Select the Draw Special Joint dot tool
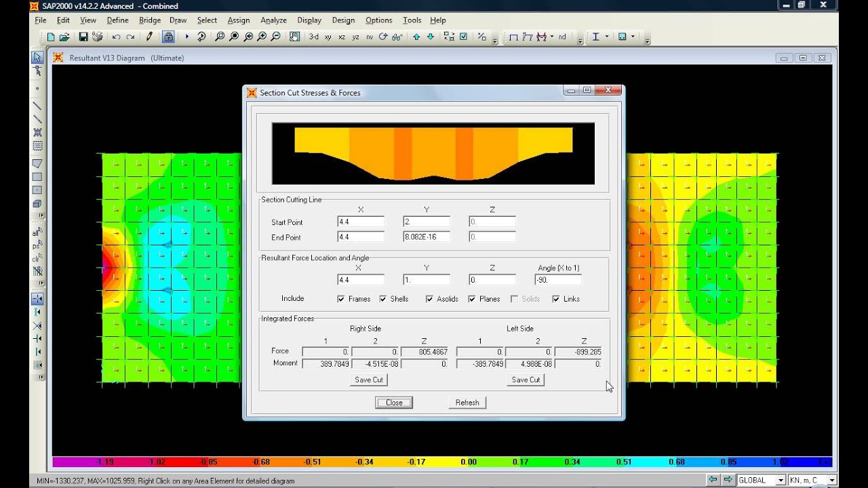868x488 pixels. tap(37, 88)
